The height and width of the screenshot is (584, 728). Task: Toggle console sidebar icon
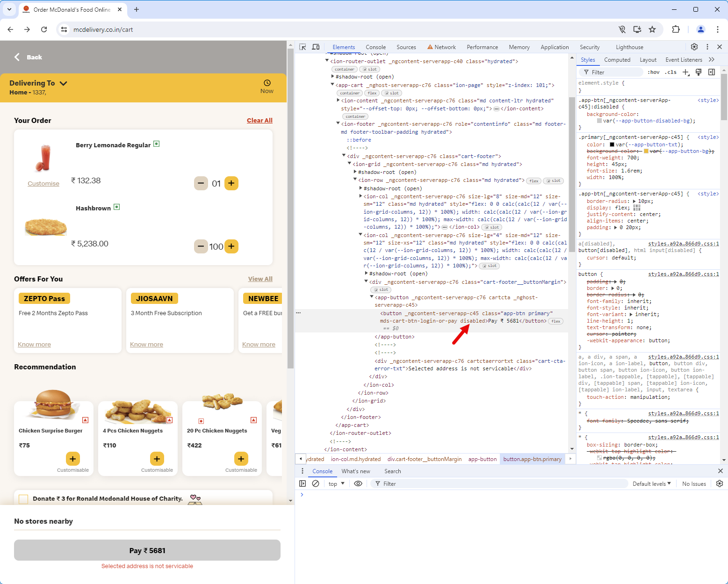click(x=303, y=483)
